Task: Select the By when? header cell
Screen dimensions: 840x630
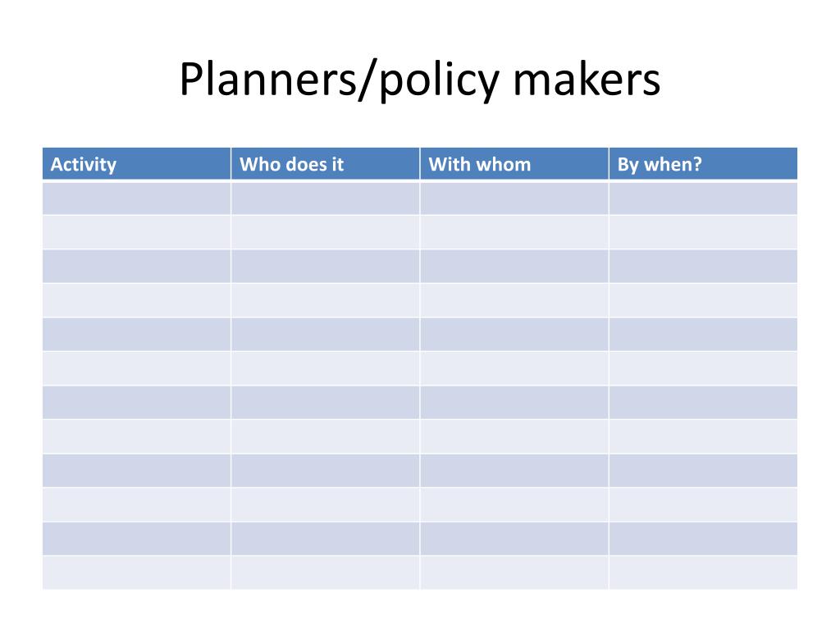Action: pyautogui.click(x=703, y=163)
